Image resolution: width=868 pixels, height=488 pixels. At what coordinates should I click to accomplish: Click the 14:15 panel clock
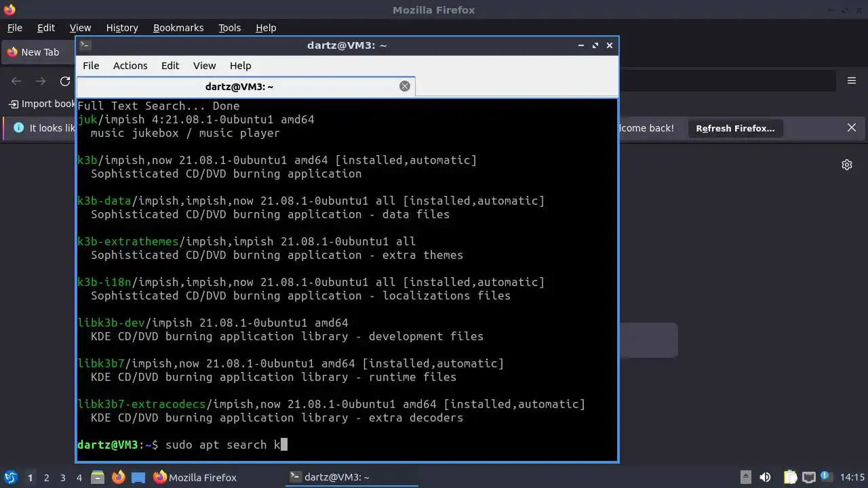[852, 477]
